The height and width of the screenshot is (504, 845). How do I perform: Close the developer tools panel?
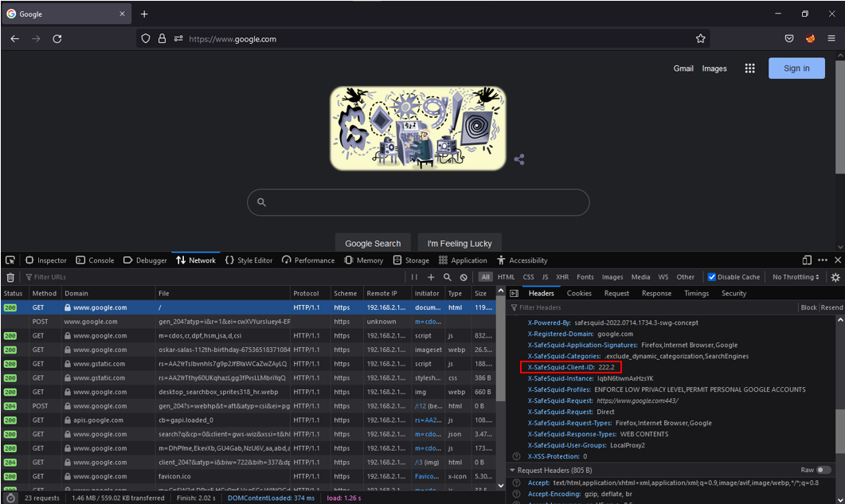click(x=838, y=260)
